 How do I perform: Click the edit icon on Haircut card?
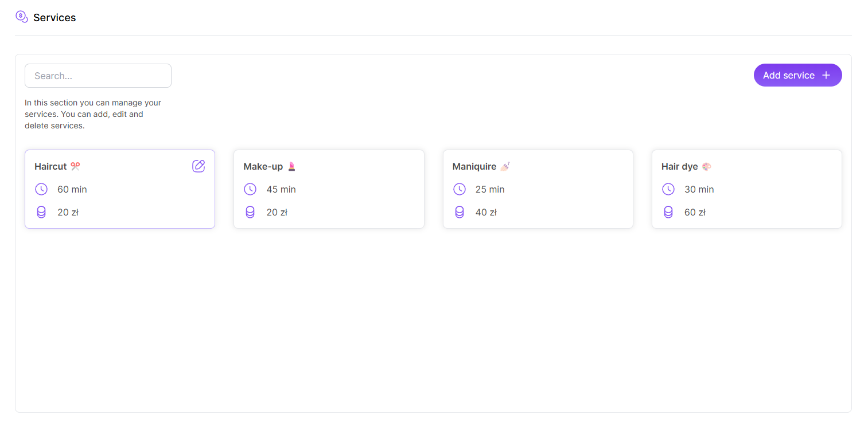click(198, 166)
